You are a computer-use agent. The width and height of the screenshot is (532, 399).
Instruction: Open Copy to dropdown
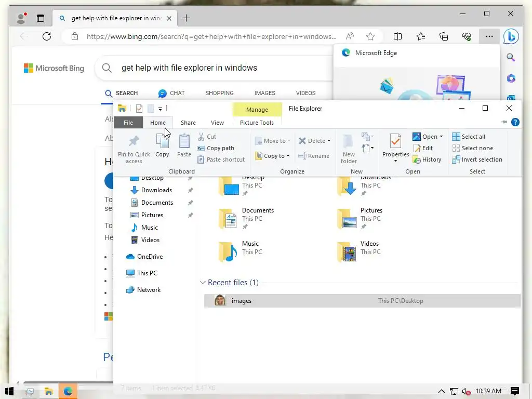273,156
